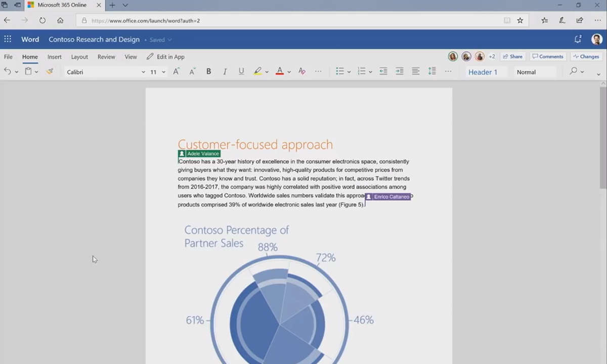
Task: Switch to the Insert tab
Action: pyautogui.click(x=55, y=57)
